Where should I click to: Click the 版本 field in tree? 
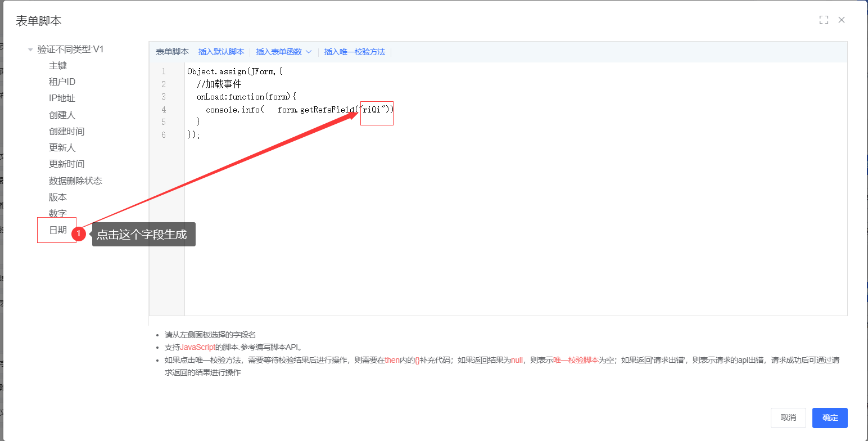[x=58, y=197]
